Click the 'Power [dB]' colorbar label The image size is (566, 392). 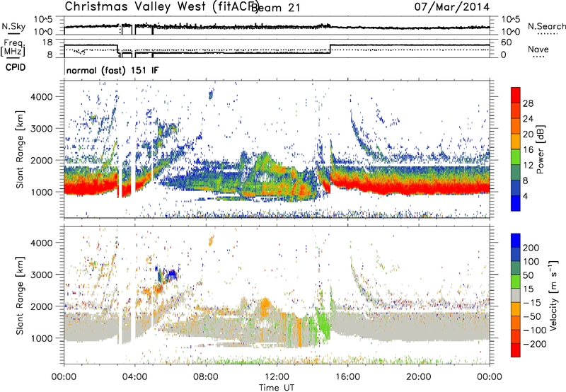point(541,149)
